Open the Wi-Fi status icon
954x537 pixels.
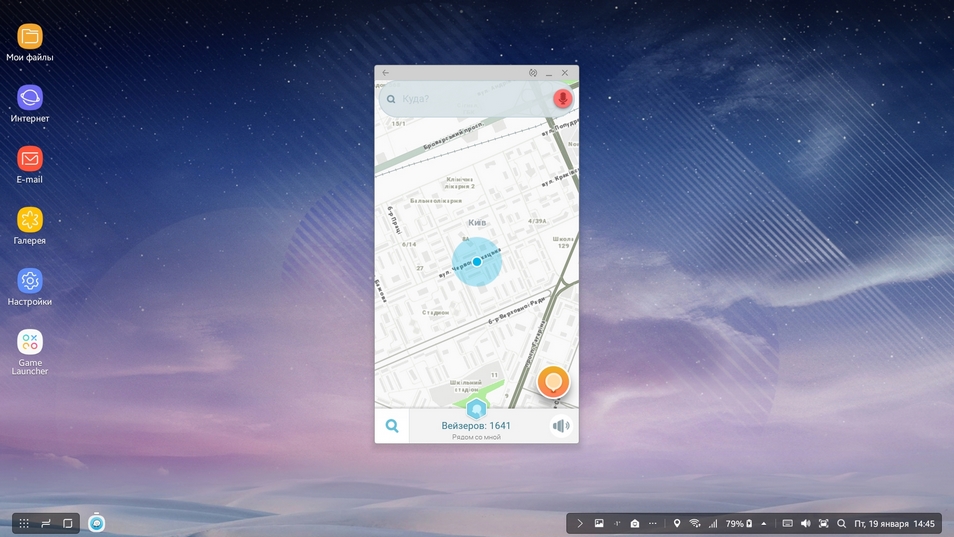coord(694,523)
